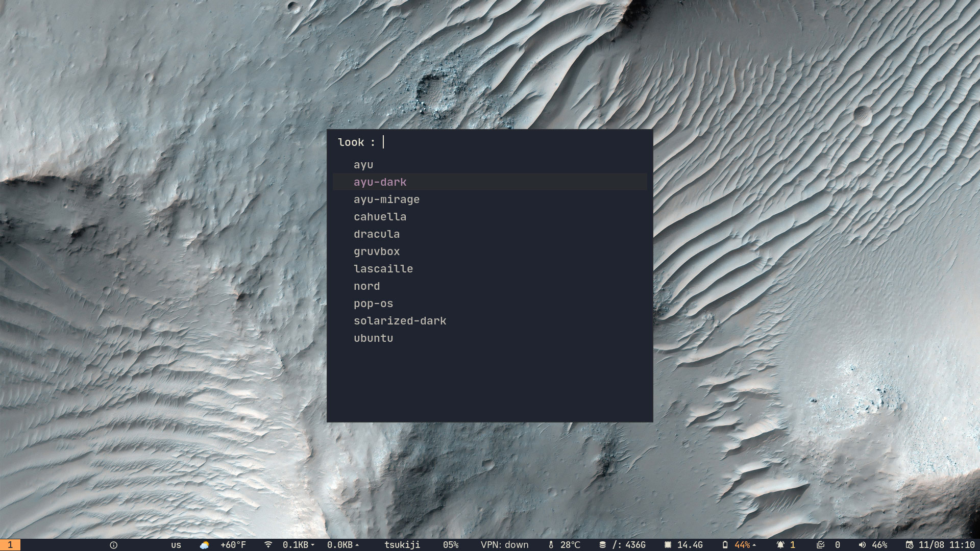This screenshot has width=980, height=551.
Task: Select the ayu theme entry
Action: tap(363, 165)
